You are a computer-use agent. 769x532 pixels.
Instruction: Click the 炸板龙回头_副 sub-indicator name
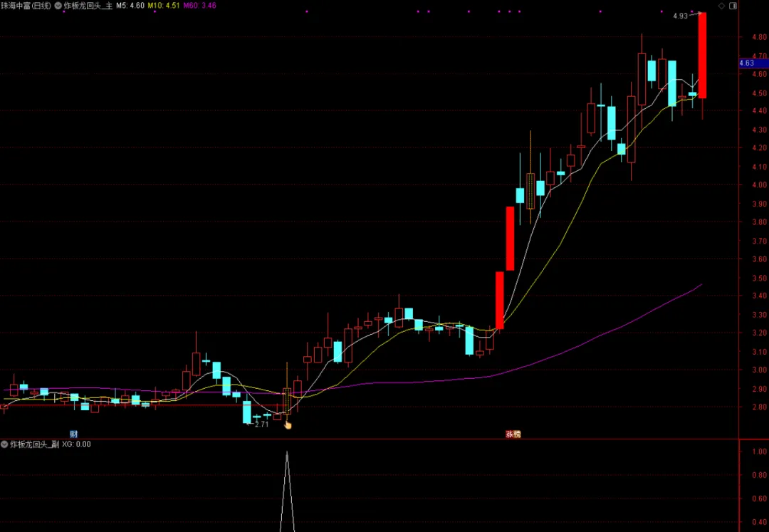34,444
